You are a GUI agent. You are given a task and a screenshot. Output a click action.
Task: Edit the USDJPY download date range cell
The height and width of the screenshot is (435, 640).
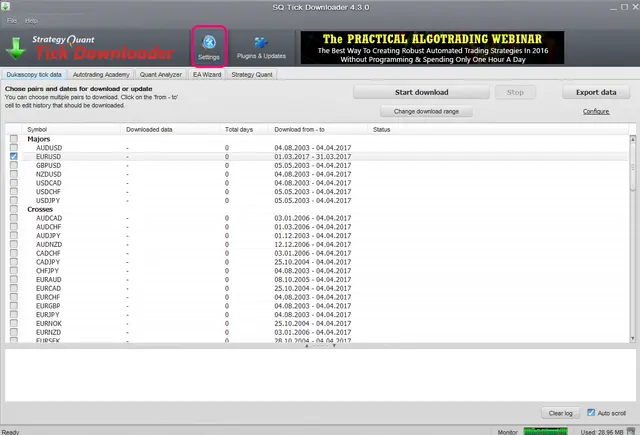(x=313, y=200)
